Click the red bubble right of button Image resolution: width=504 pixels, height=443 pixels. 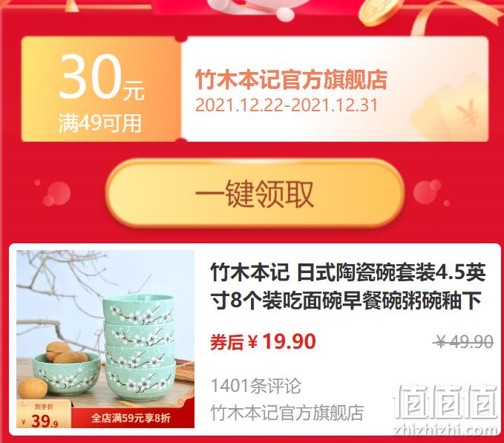coord(428,191)
